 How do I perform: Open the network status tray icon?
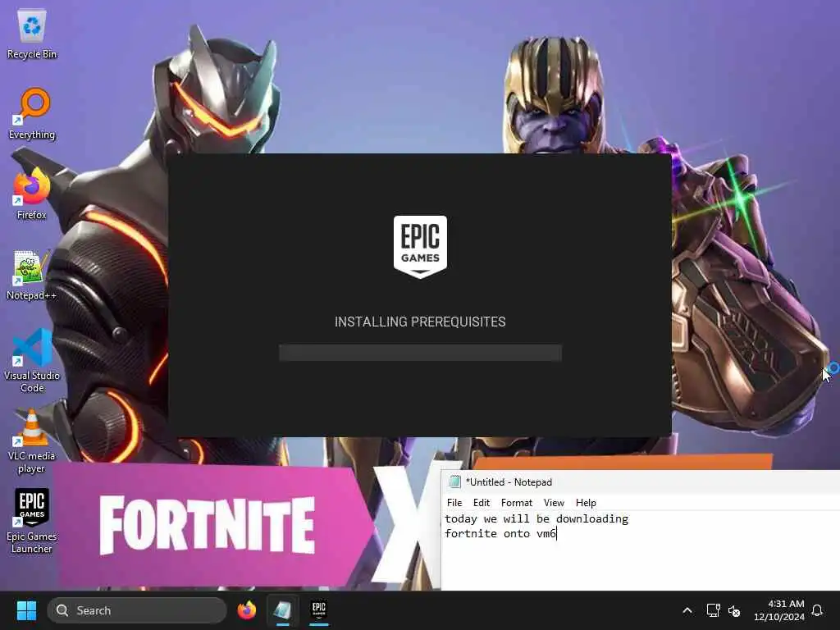[713, 610]
